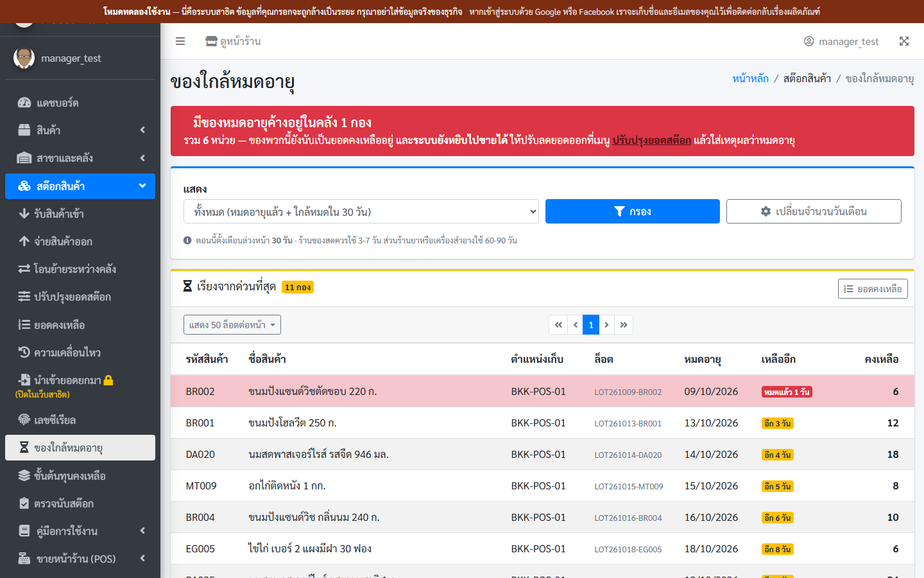Toggle fullscreen with the expand icon
The image size is (924, 578).
point(904,41)
